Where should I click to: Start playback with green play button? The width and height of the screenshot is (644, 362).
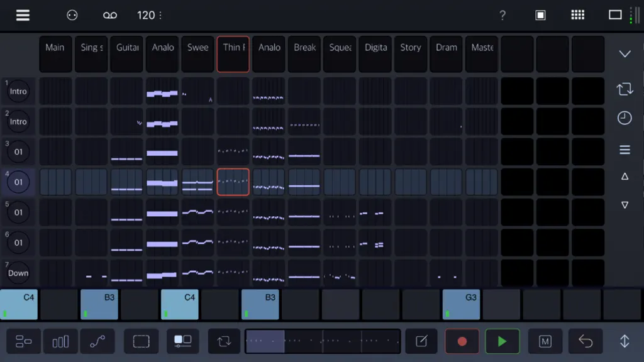pyautogui.click(x=502, y=341)
